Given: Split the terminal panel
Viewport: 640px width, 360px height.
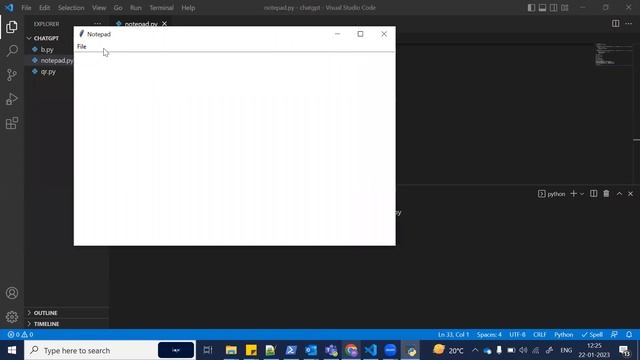Looking at the screenshot, I should click(593, 193).
